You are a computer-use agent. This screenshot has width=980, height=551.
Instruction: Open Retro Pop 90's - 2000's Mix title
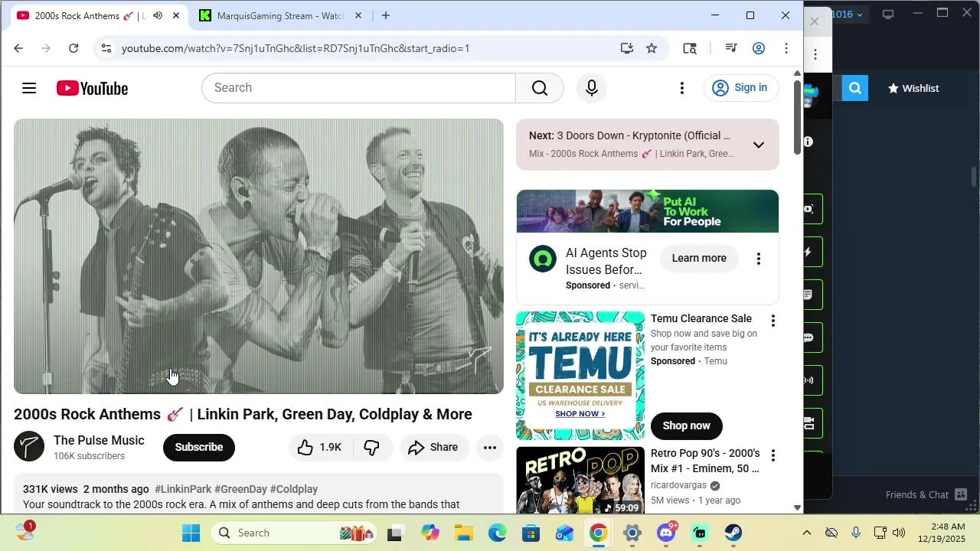705,461
